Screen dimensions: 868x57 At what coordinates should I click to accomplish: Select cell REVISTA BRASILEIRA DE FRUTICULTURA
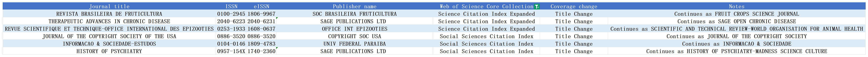(109, 14)
